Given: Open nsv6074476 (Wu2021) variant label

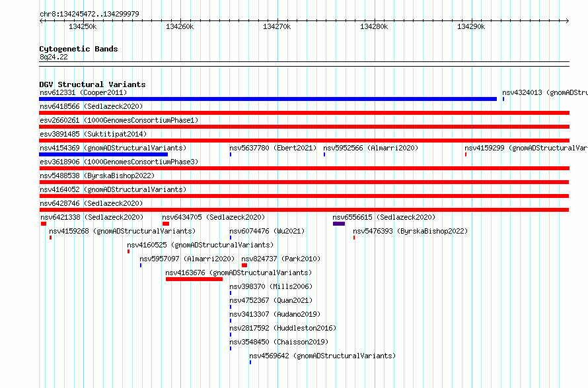Looking at the screenshot, I should tap(267, 231).
